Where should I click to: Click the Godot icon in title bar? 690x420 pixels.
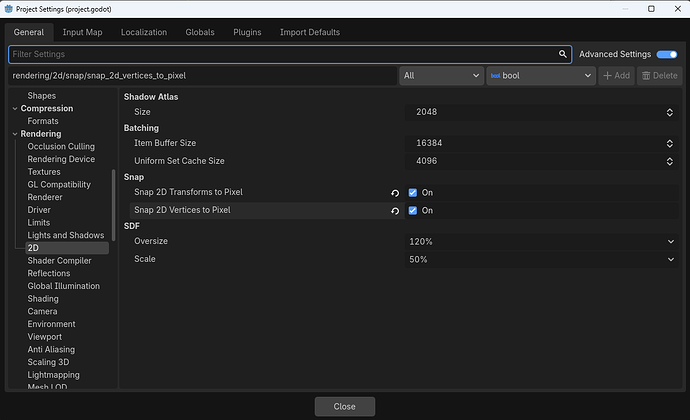(8, 9)
